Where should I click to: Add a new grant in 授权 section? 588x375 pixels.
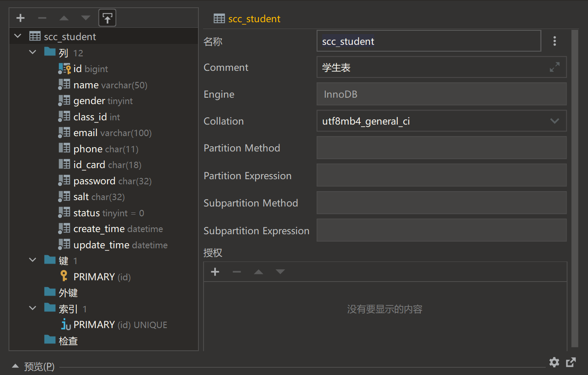pyautogui.click(x=215, y=272)
